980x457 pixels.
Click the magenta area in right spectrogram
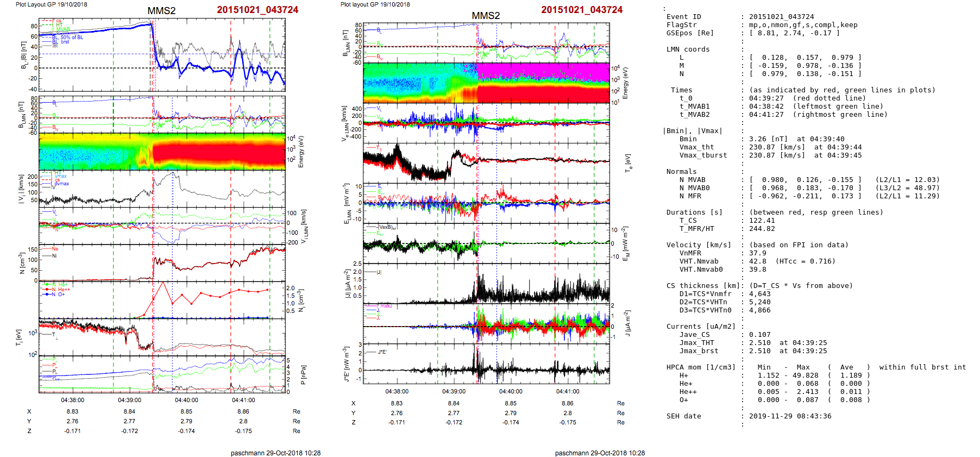pos(543,72)
